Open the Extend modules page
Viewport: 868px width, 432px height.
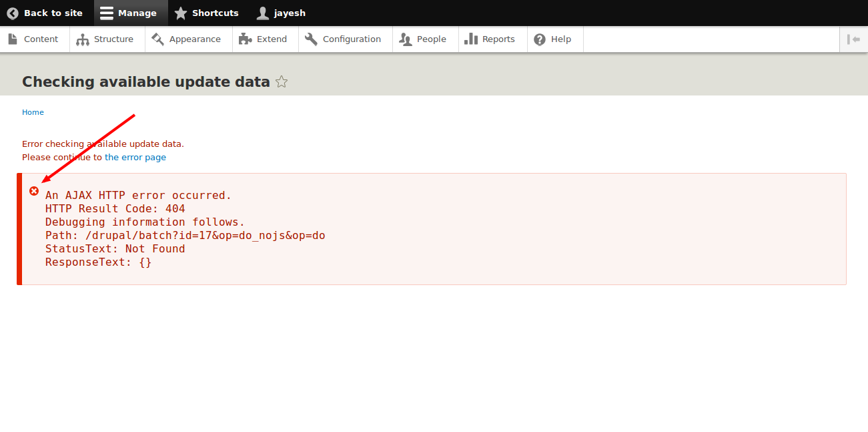[263, 39]
